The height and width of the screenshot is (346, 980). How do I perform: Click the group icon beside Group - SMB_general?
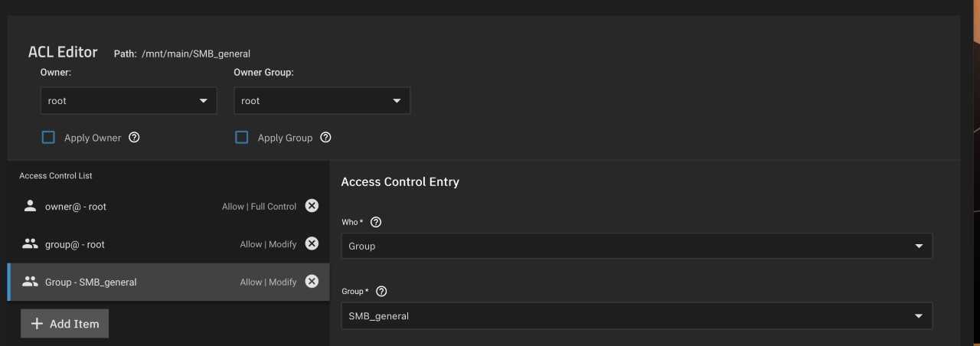pos(30,282)
